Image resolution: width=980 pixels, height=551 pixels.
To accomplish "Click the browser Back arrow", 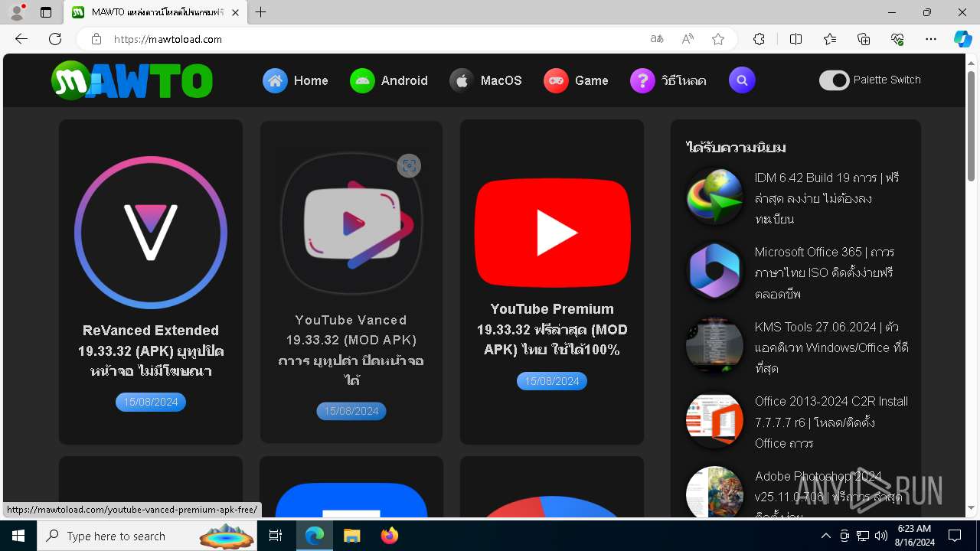I will click(21, 39).
